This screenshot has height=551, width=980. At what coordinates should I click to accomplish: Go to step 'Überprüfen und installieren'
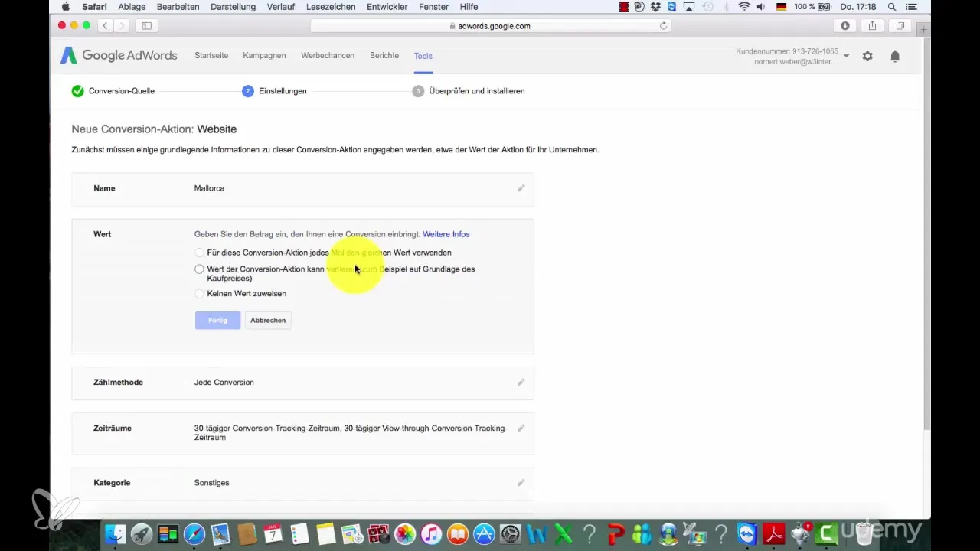point(469,91)
